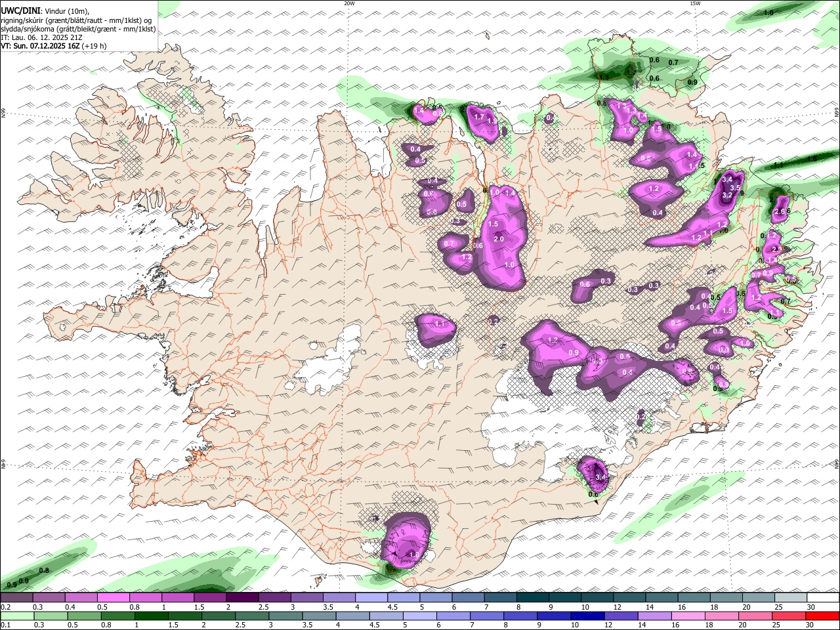Screen dimensions: 840x630
Task: Click the UWC/DINI title text
Action: pos(20,11)
